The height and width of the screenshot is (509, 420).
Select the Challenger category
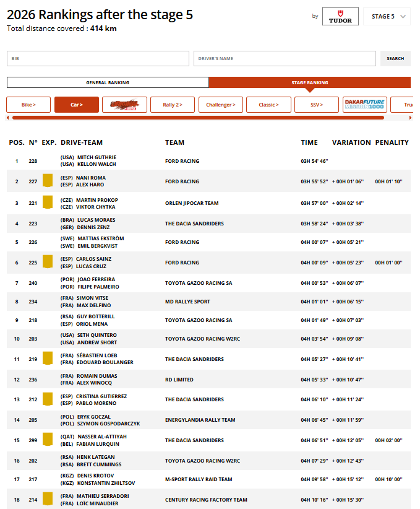[221, 105]
